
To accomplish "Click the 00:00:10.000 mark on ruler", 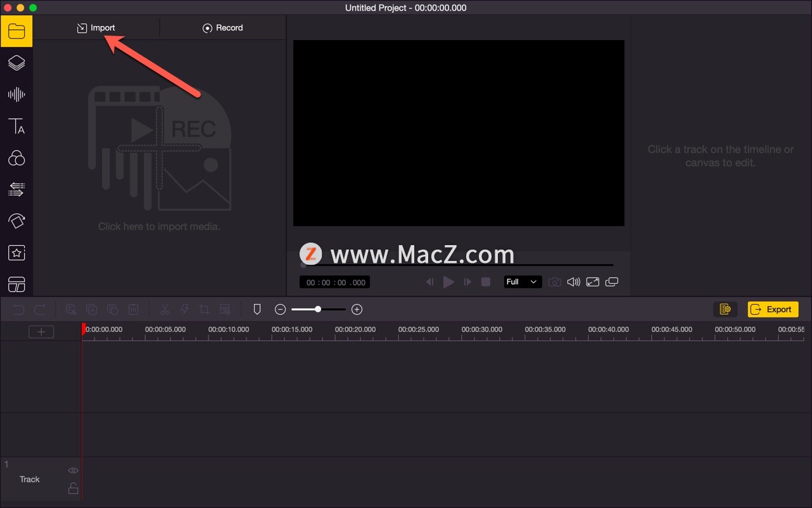I will tap(229, 329).
